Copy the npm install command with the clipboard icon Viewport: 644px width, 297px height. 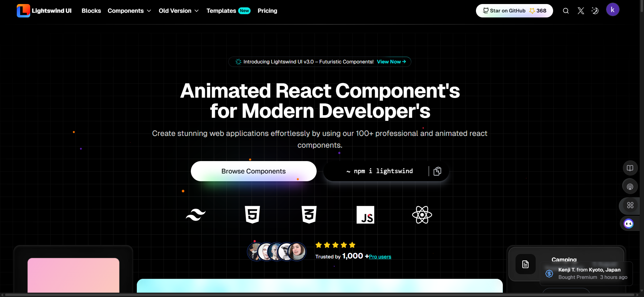pyautogui.click(x=437, y=171)
